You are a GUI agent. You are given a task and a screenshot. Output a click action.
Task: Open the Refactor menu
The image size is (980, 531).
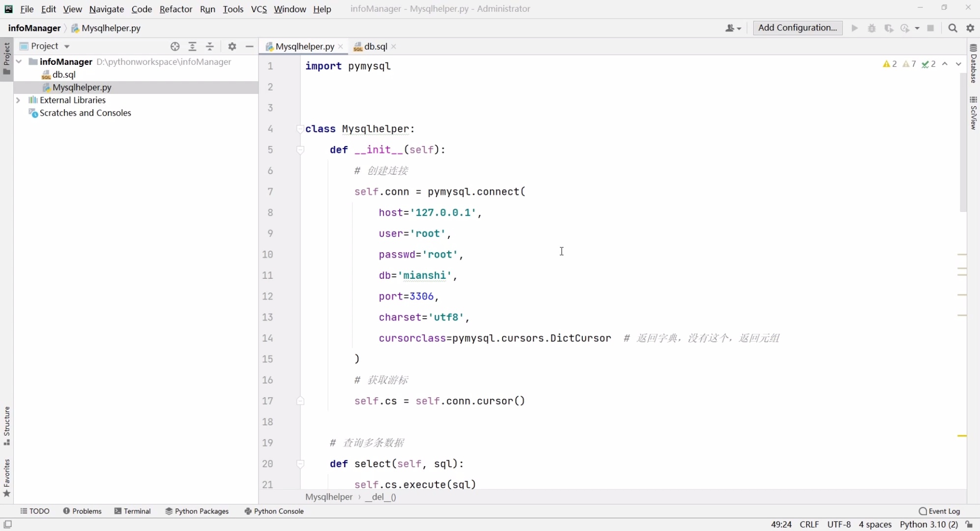pyautogui.click(x=175, y=9)
